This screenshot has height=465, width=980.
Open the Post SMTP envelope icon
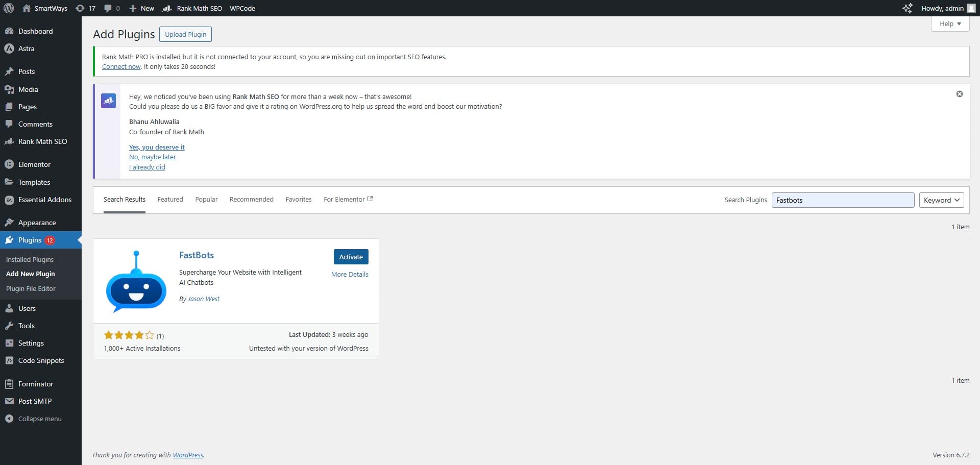coord(9,401)
